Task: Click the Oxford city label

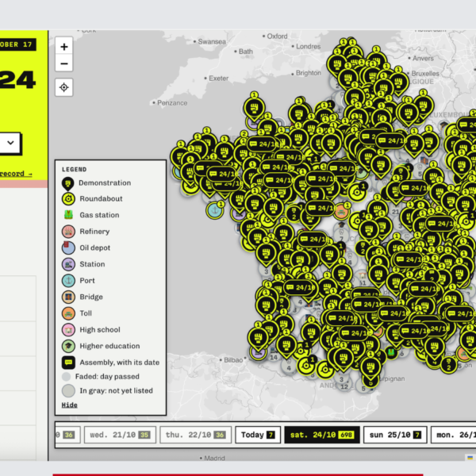Action: [277, 36]
